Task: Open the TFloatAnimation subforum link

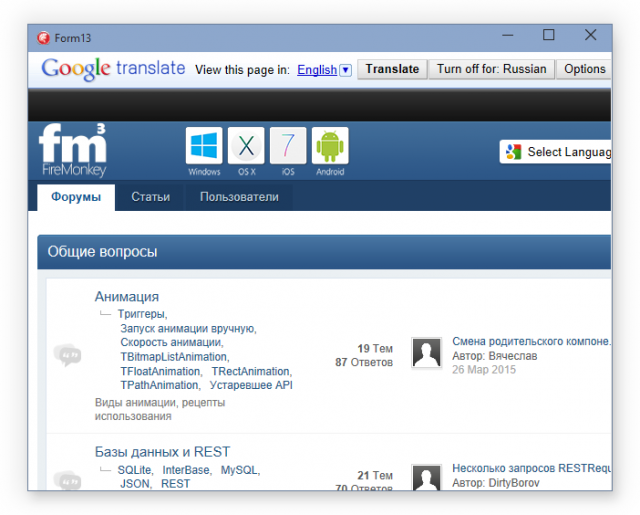Action: 161,371
